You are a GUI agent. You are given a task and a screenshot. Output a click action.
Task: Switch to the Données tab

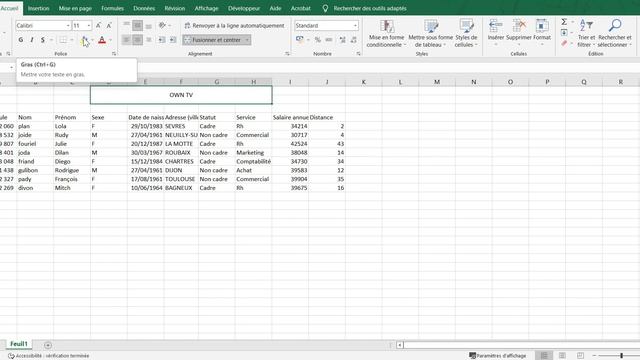(x=144, y=8)
